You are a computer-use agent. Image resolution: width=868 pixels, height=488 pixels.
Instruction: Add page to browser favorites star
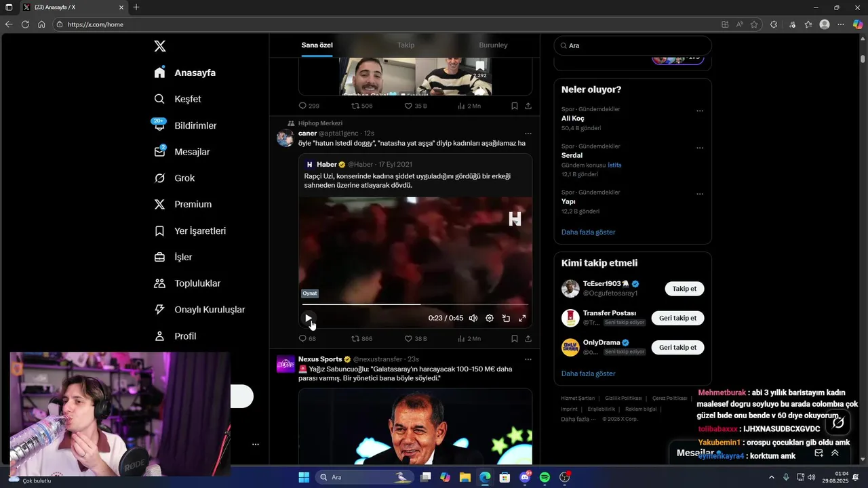(x=754, y=24)
